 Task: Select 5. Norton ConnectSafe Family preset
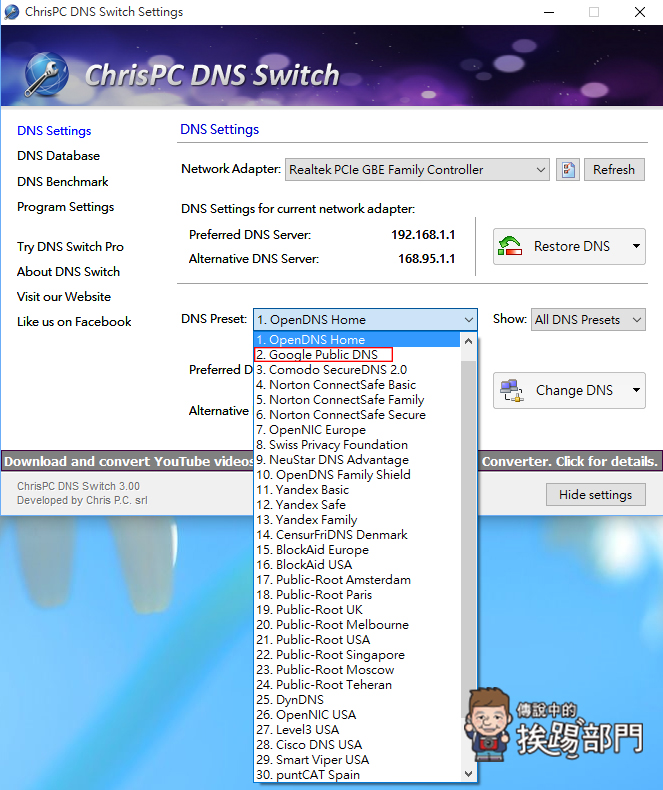pos(357,400)
